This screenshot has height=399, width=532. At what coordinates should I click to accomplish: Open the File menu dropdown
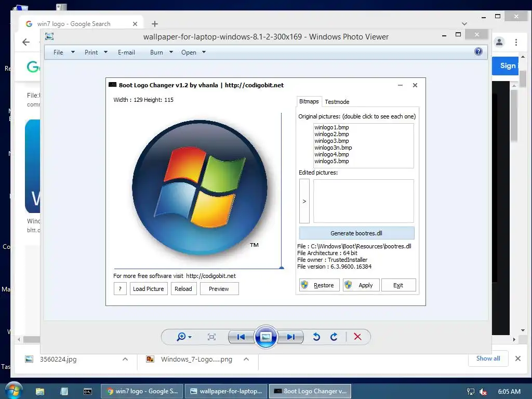coord(64,52)
